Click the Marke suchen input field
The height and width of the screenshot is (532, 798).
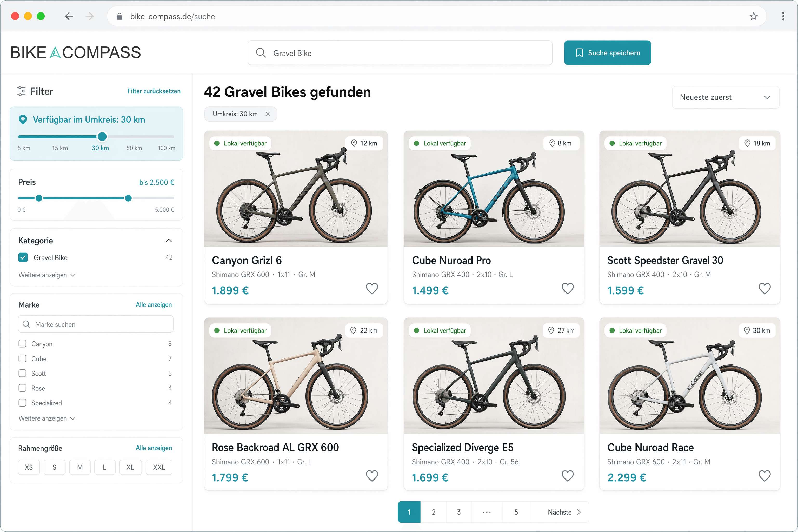pos(96,324)
